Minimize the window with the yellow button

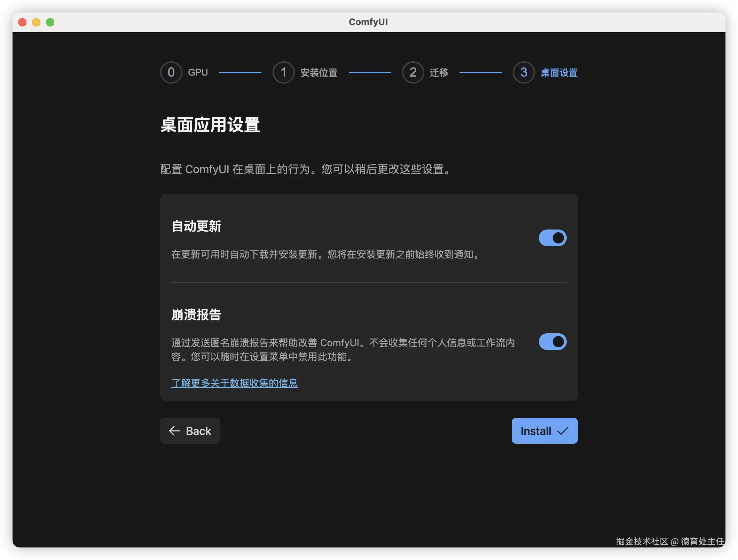[36, 22]
